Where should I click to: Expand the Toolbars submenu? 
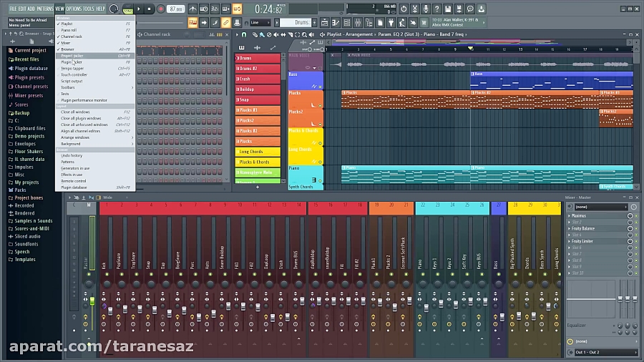coord(68,87)
